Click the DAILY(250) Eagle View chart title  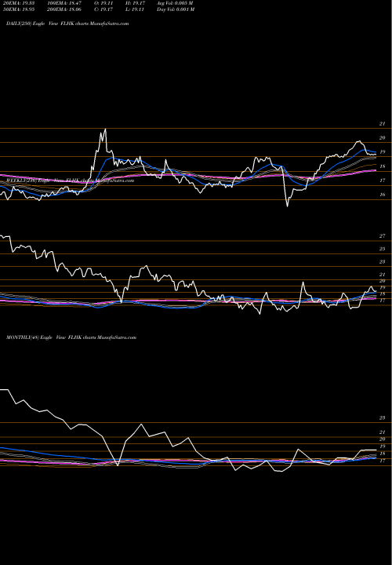(67, 24)
